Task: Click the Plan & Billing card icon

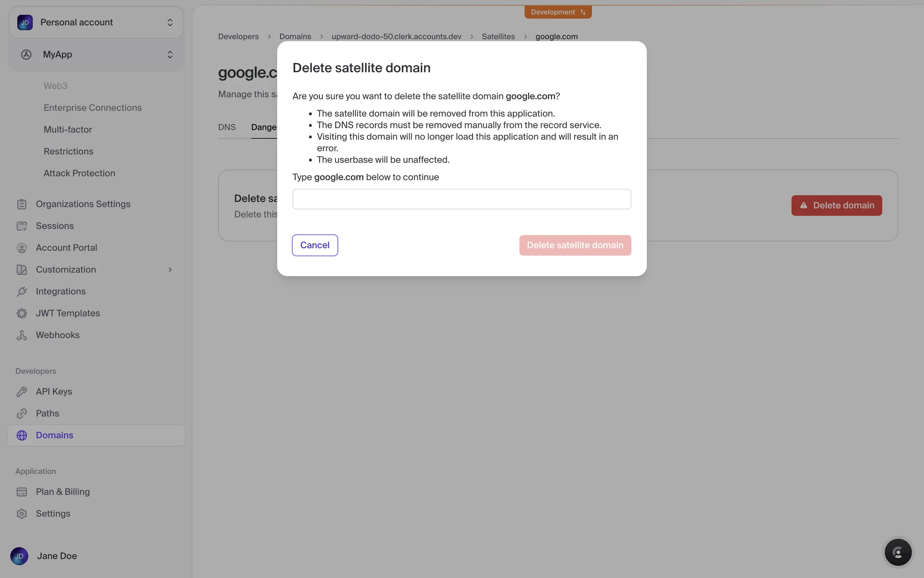Action: pos(22,492)
